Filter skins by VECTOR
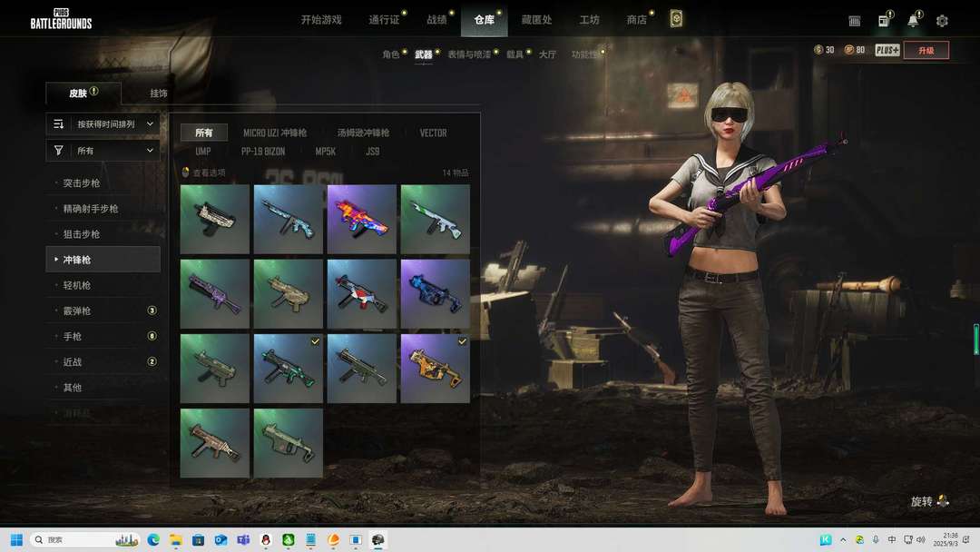Screen dimensions: 980x552 (x=433, y=133)
